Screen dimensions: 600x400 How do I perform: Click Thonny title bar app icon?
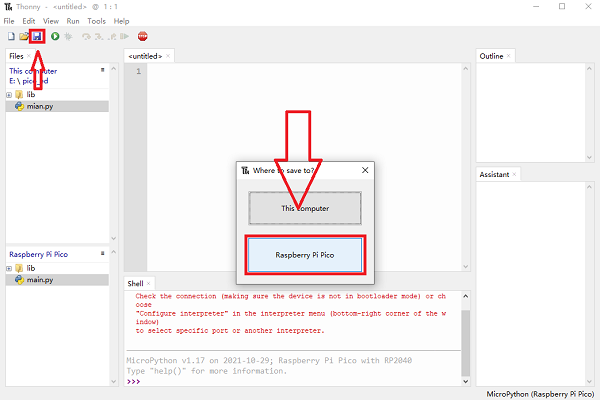coord(8,7)
